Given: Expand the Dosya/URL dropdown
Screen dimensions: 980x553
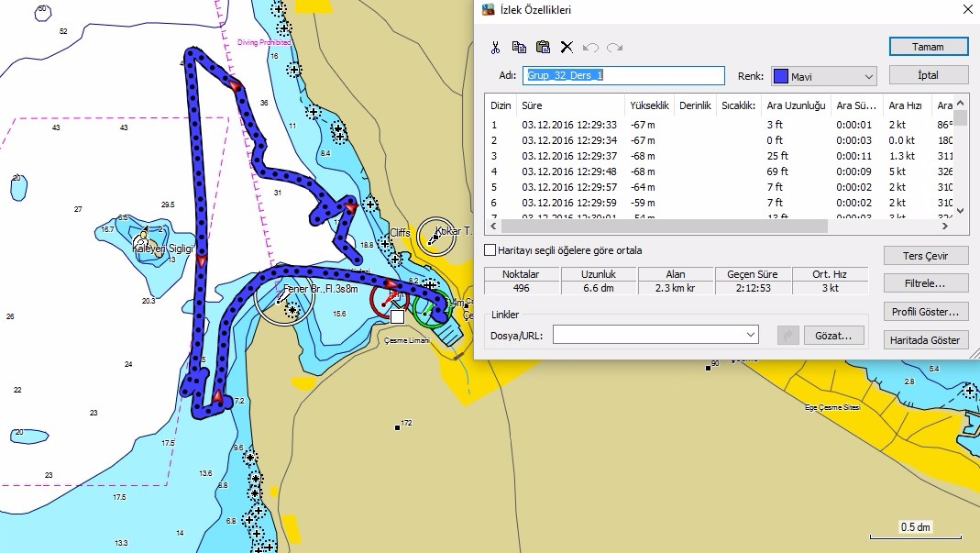Looking at the screenshot, I should (x=751, y=335).
